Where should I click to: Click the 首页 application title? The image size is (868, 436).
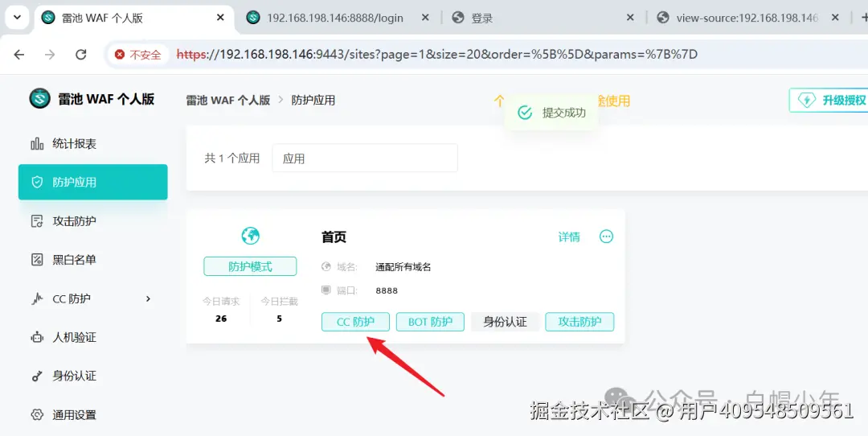(334, 237)
